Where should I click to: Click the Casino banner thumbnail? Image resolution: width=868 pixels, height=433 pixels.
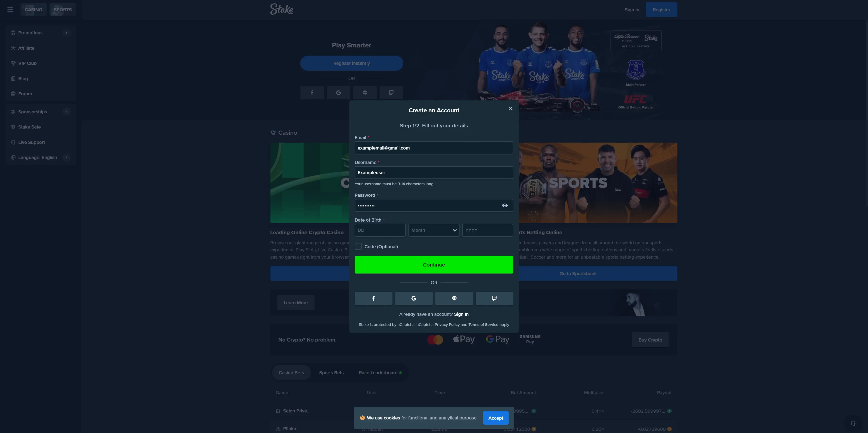pyautogui.click(x=309, y=183)
